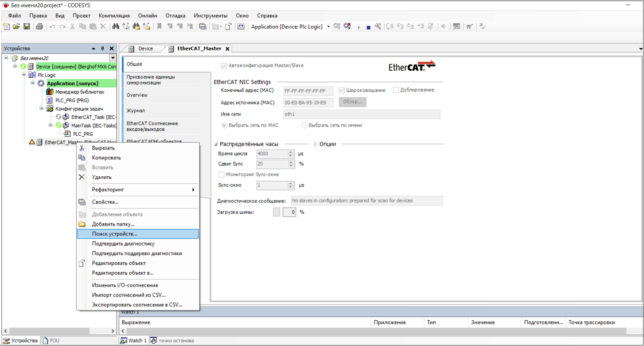Choose Свойства... in context menu

[138, 202]
